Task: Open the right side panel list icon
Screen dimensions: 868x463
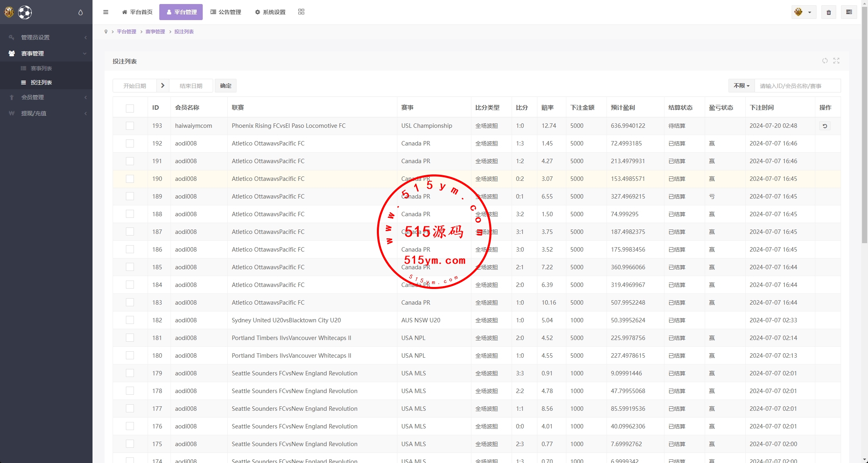Action: (x=849, y=12)
